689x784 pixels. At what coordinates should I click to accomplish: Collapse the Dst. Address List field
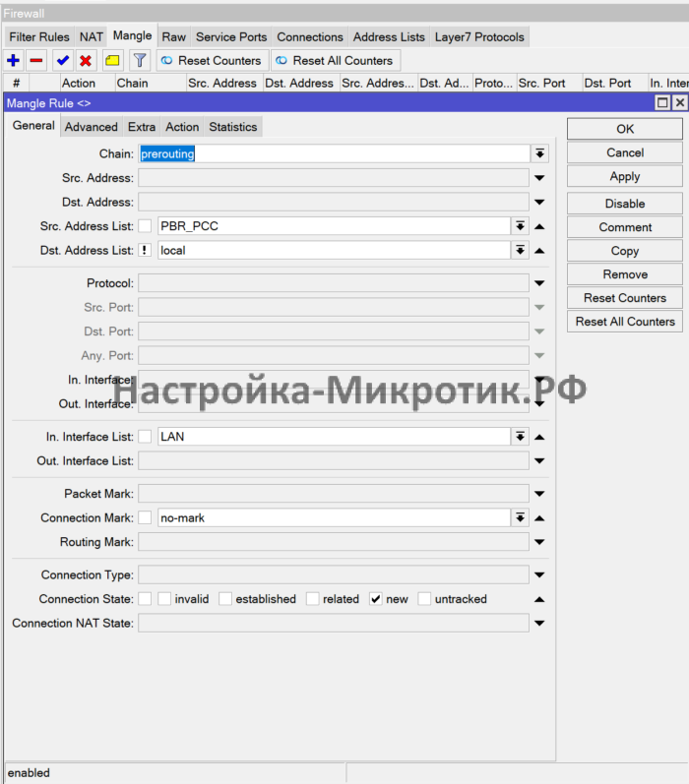pyautogui.click(x=539, y=251)
